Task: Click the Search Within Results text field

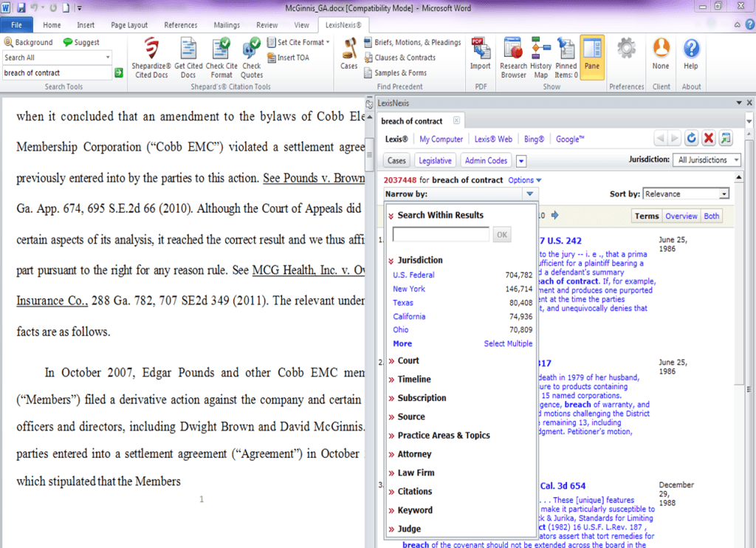Action: pos(441,235)
